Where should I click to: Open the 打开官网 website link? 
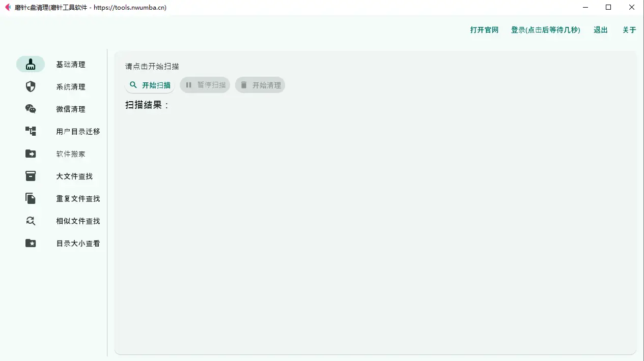pyautogui.click(x=484, y=30)
